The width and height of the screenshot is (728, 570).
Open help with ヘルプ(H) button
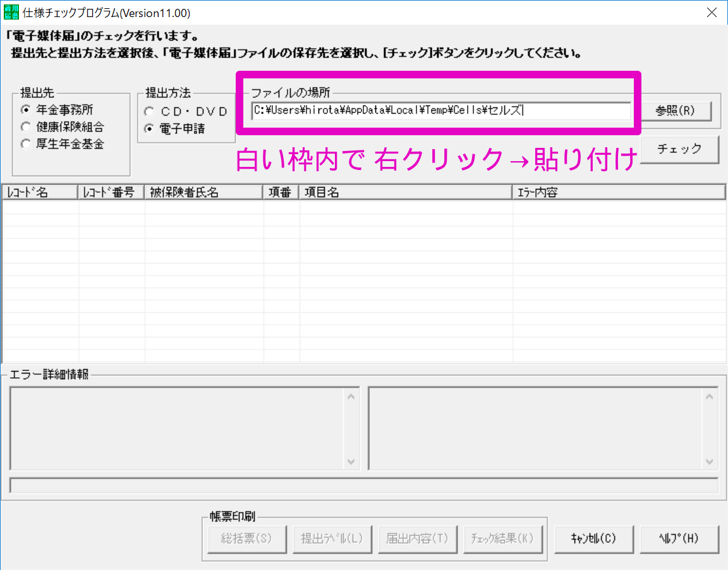tap(679, 538)
